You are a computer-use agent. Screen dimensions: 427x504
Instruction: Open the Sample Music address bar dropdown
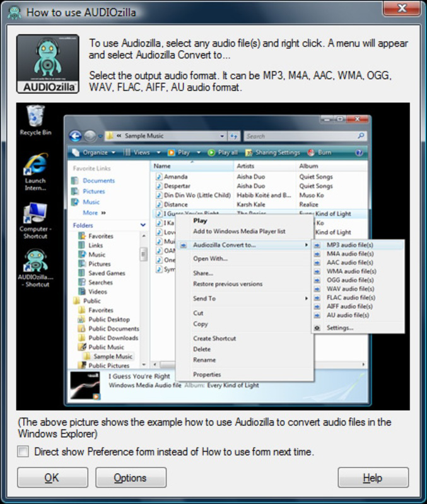(222, 136)
